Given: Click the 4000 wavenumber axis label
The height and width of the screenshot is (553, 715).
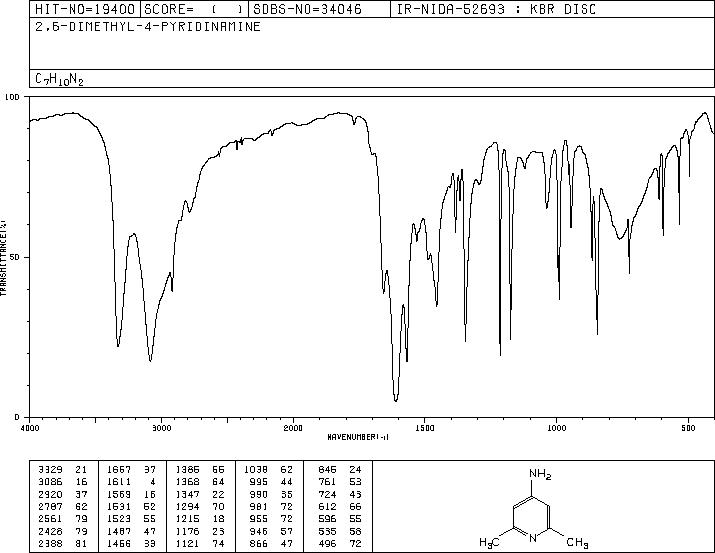Looking at the screenshot, I should (30, 428).
